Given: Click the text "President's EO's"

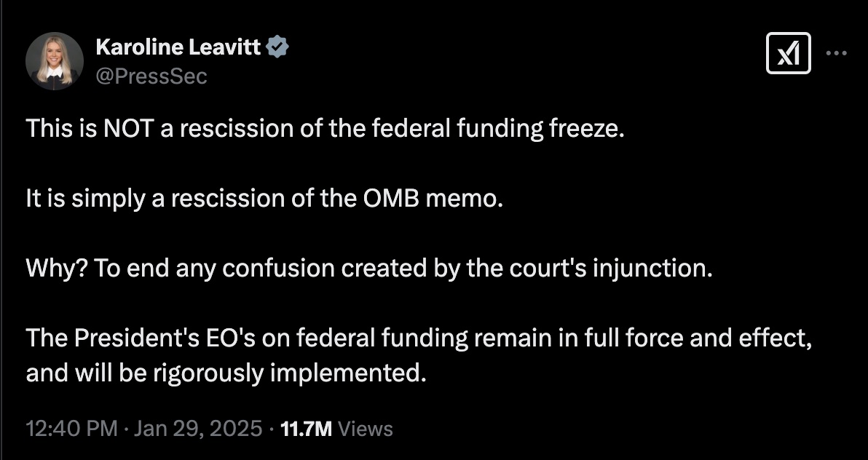Looking at the screenshot, I should tap(155, 338).
